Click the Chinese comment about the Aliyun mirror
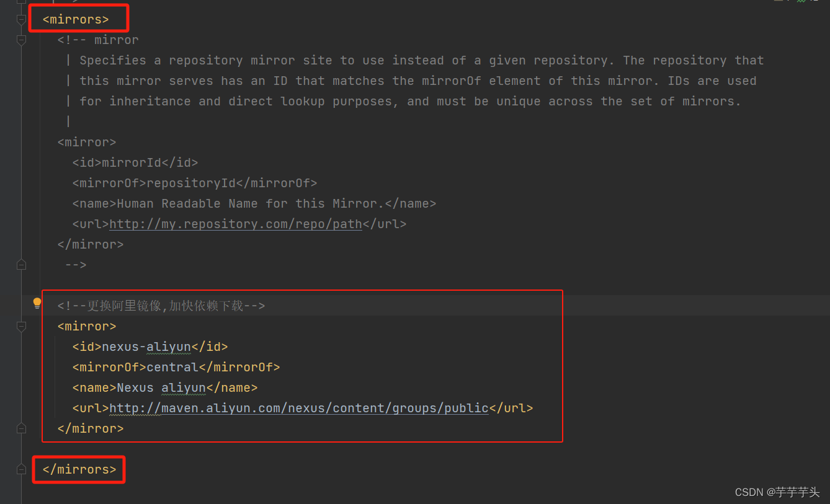Screen dimensions: 830x504 [161, 306]
